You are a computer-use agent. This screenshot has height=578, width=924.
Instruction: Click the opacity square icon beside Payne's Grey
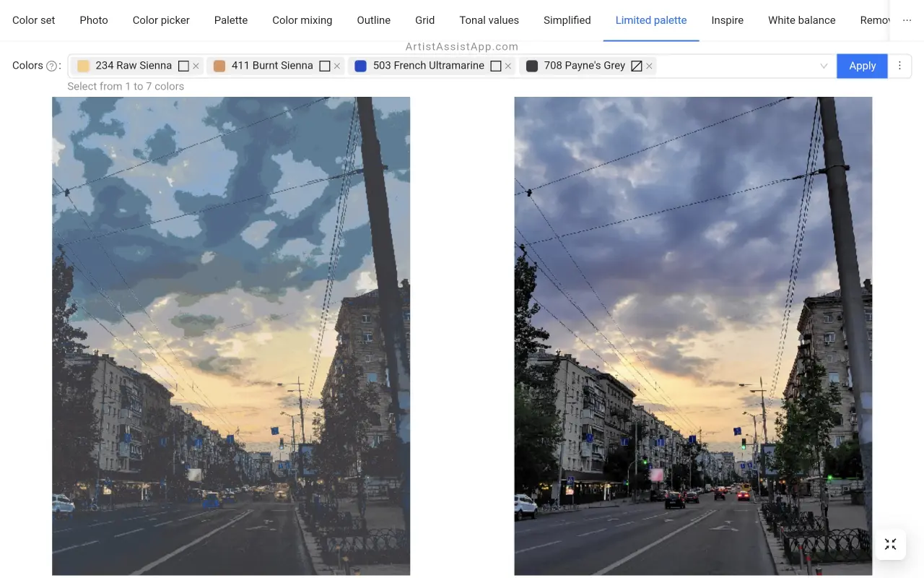637,66
